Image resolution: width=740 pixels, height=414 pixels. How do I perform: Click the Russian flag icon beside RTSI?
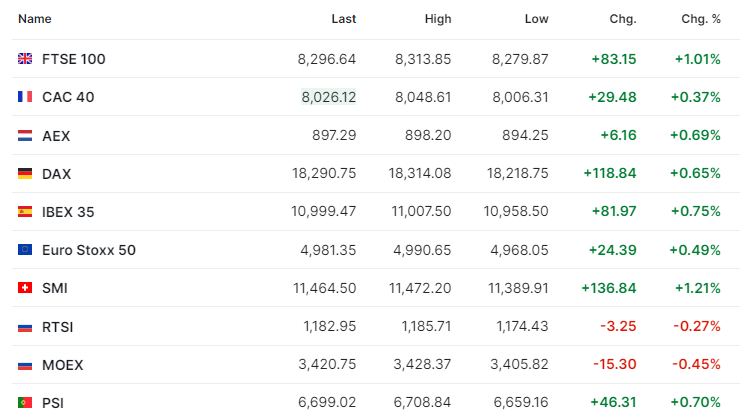(x=25, y=327)
